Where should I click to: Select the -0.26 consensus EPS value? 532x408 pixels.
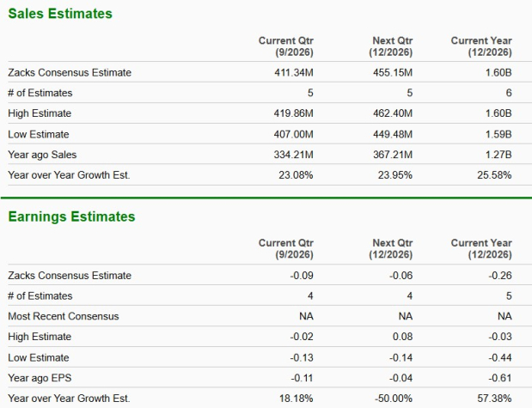(500, 276)
